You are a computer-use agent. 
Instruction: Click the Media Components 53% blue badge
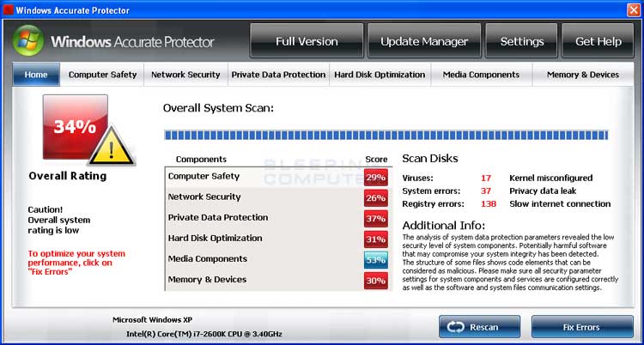tap(376, 260)
